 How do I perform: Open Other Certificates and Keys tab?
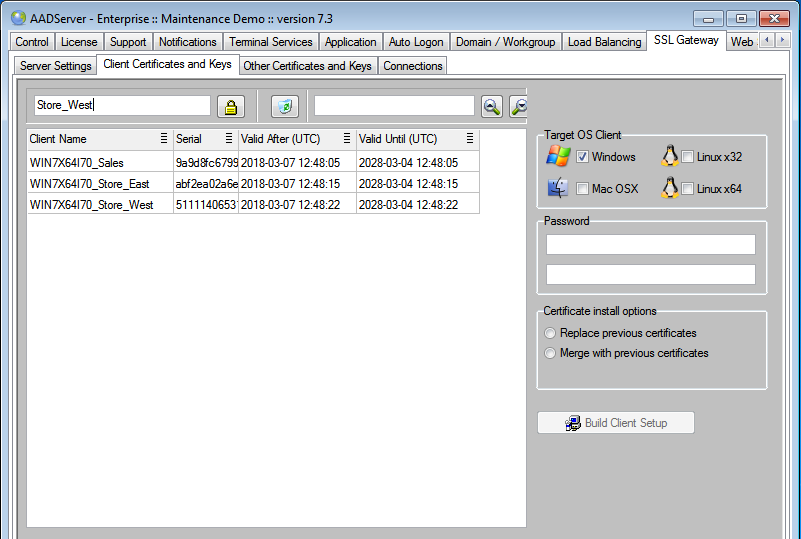307,66
